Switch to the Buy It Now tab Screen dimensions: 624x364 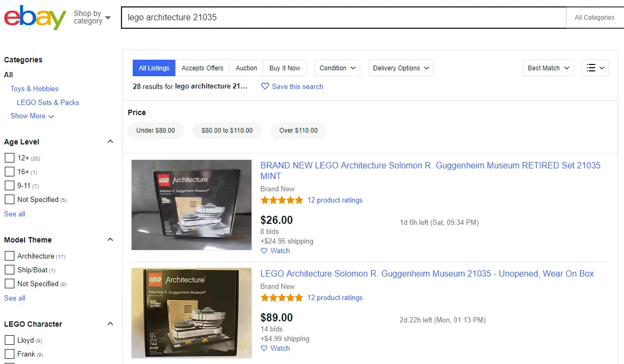[x=285, y=68]
